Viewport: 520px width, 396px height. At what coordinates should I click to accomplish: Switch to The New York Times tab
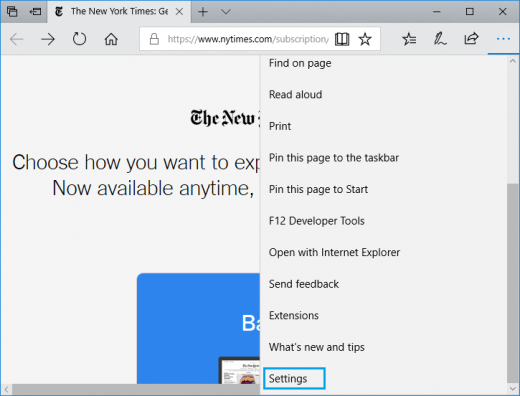pos(119,12)
